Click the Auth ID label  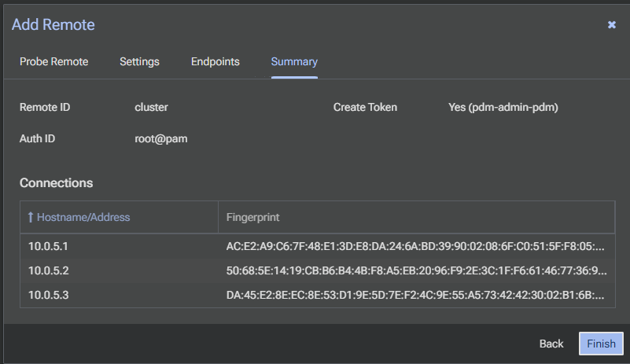[38, 138]
